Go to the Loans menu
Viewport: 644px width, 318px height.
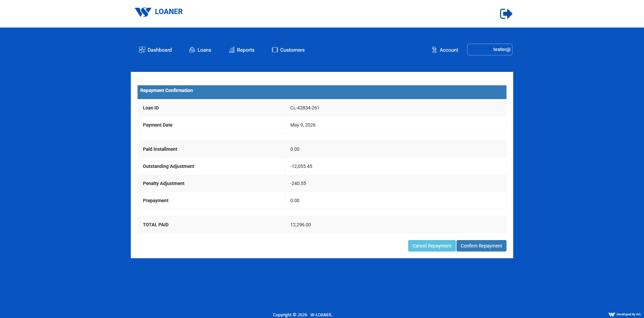coord(200,50)
